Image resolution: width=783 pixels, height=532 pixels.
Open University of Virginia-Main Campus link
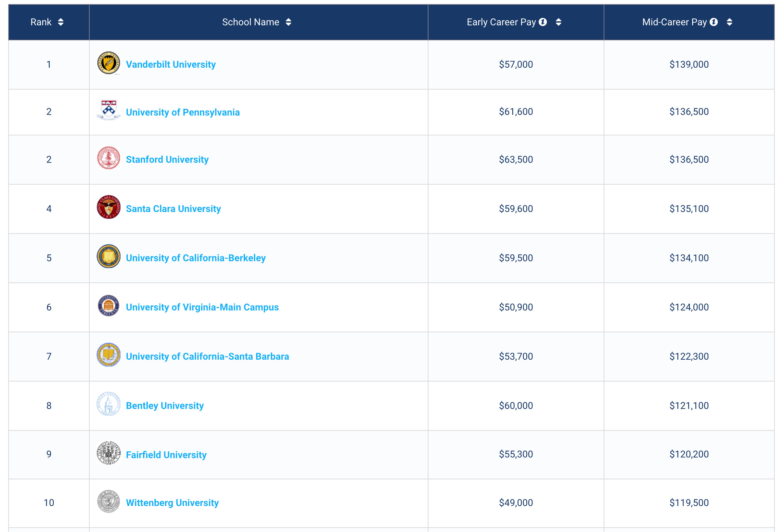[x=202, y=307]
